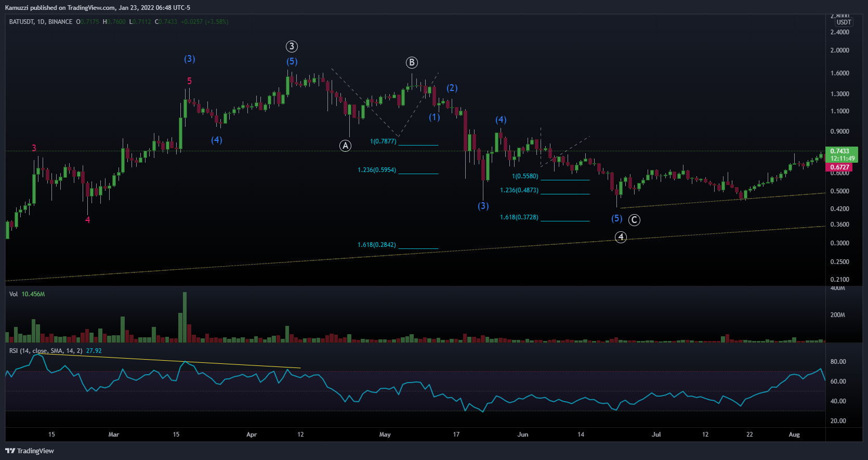
Task: Click the 1.6000 price axis level
Action: [840, 73]
